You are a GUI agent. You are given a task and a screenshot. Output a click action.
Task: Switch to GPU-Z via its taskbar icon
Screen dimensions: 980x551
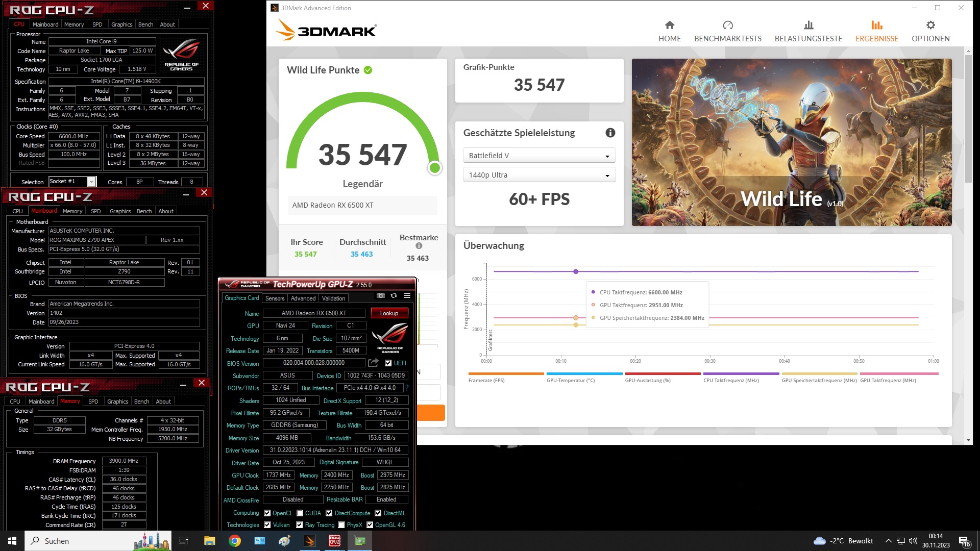(x=359, y=541)
